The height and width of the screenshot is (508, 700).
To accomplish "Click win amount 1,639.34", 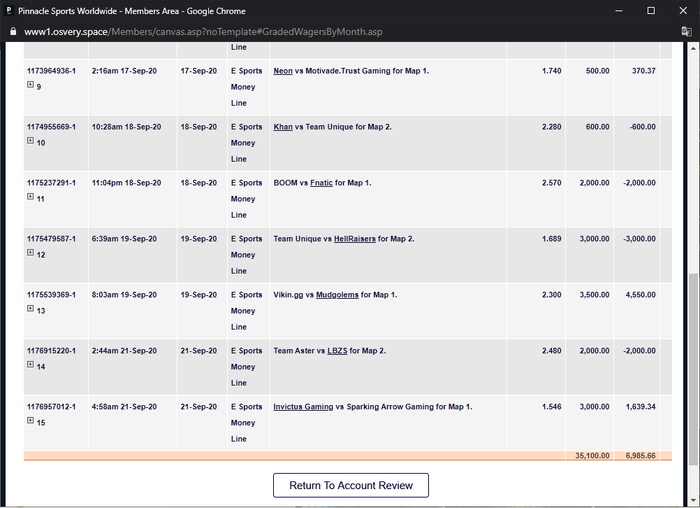I will coord(641,407).
